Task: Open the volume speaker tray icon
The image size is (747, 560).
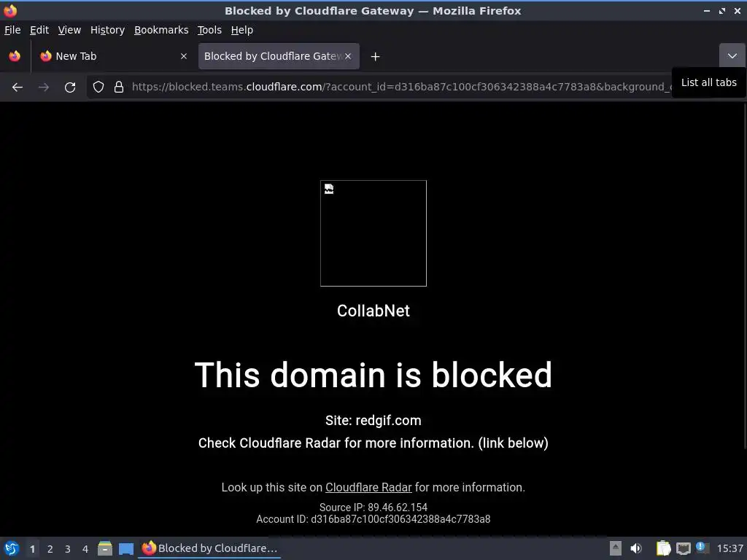Action: [x=636, y=548]
